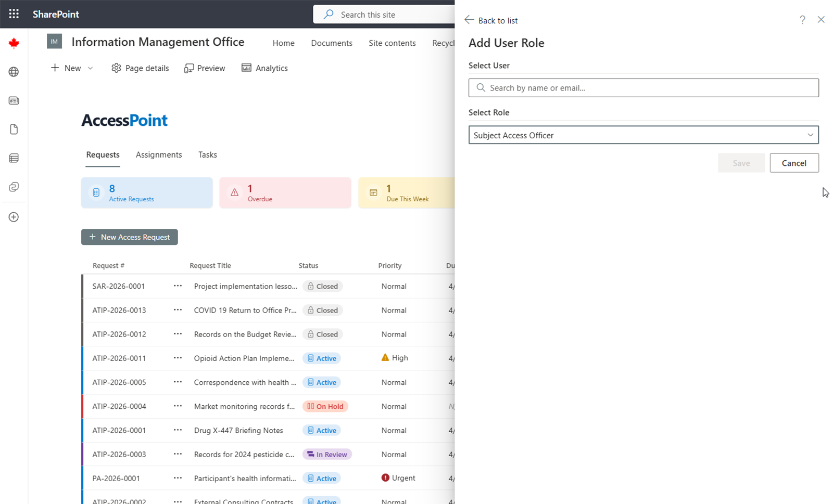Image resolution: width=833 pixels, height=504 pixels.
Task: Switch to the Assignments tab
Action: pyautogui.click(x=159, y=154)
